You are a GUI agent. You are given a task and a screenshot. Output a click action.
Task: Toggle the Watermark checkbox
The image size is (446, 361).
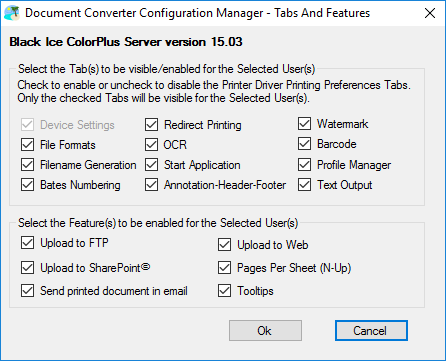(x=305, y=124)
